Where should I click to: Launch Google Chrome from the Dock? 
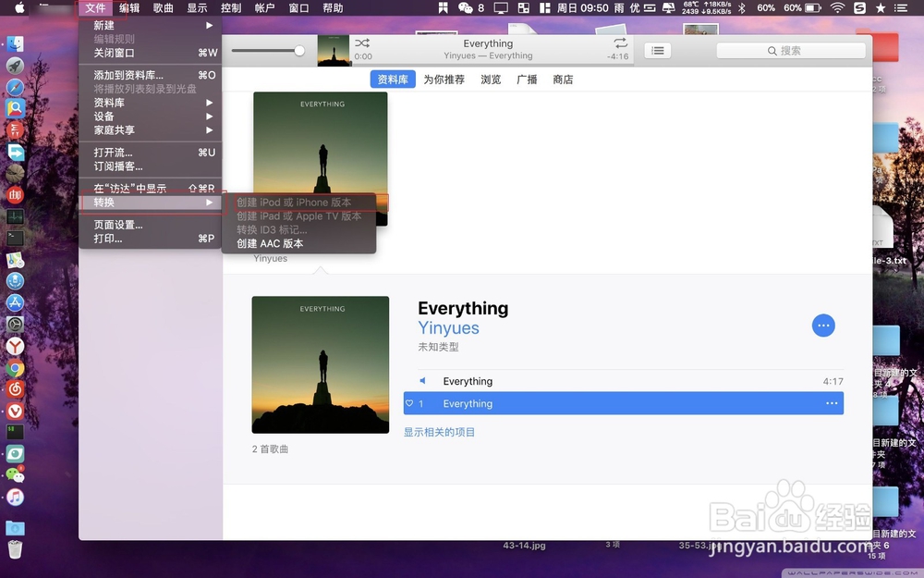tap(15, 369)
